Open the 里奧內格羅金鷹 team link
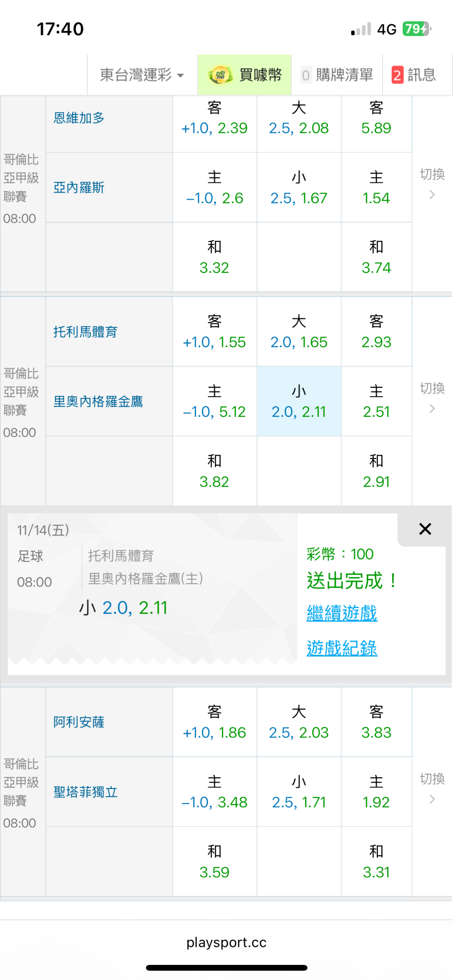453x980 pixels. pos(98,402)
